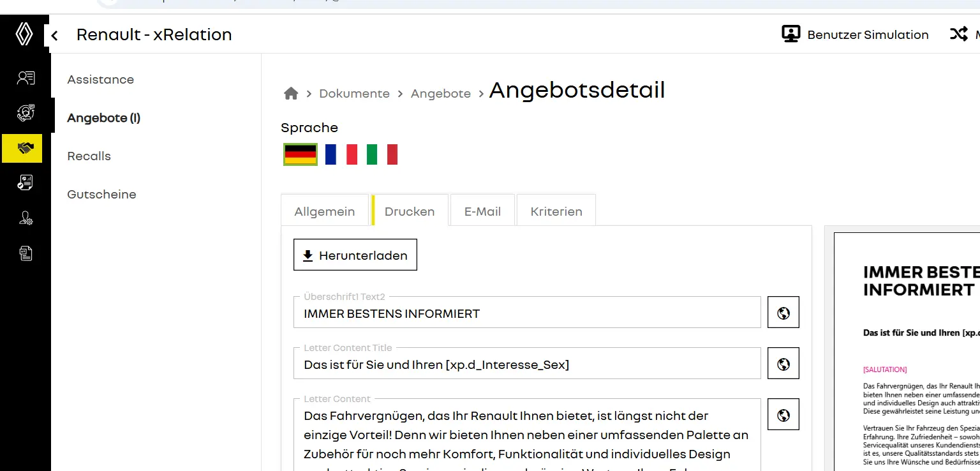Open the contact card sidebar icon

pos(26,78)
